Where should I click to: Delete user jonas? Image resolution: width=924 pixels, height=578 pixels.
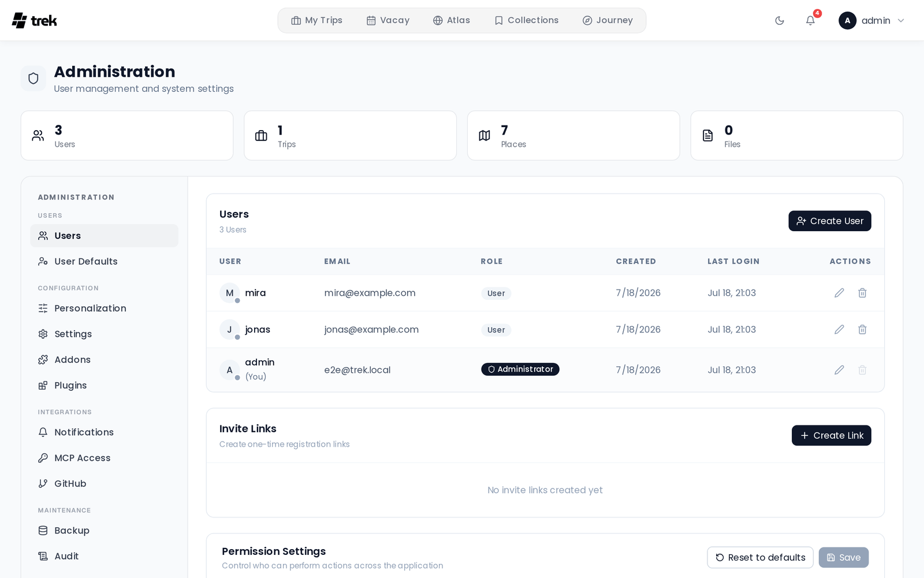click(x=862, y=329)
